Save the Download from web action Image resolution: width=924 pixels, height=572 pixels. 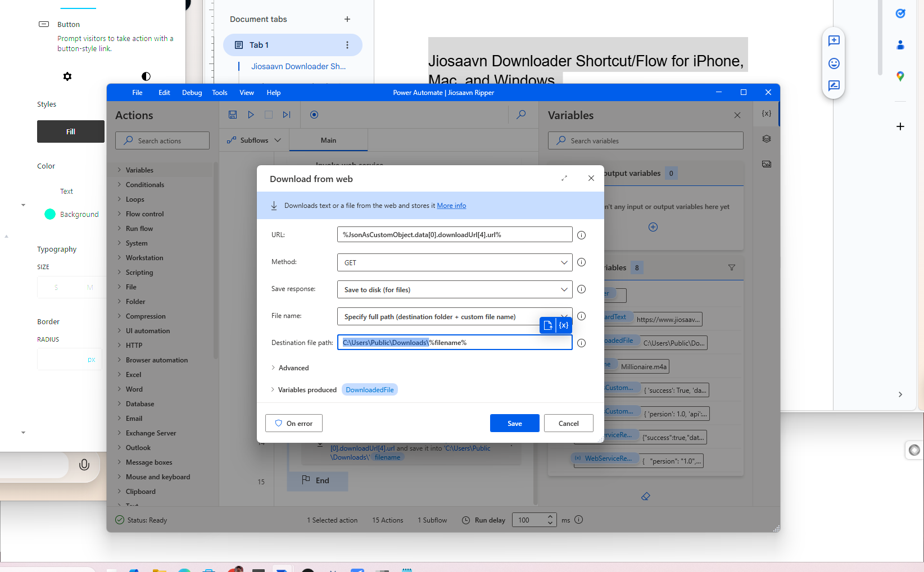[x=514, y=423]
